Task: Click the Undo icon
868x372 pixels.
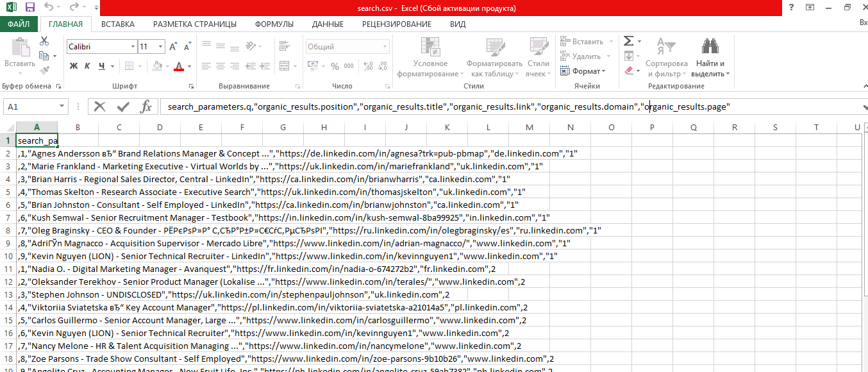Action: (x=48, y=7)
